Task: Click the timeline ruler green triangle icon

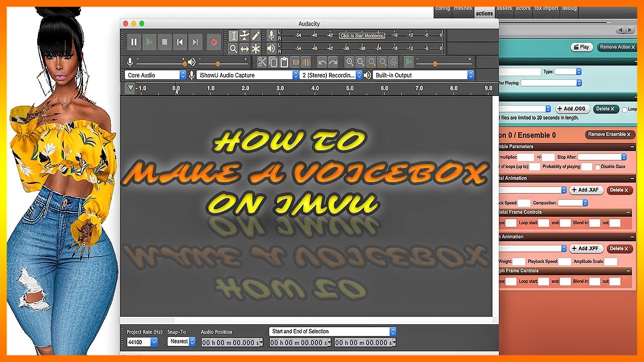Action: click(x=131, y=88)
